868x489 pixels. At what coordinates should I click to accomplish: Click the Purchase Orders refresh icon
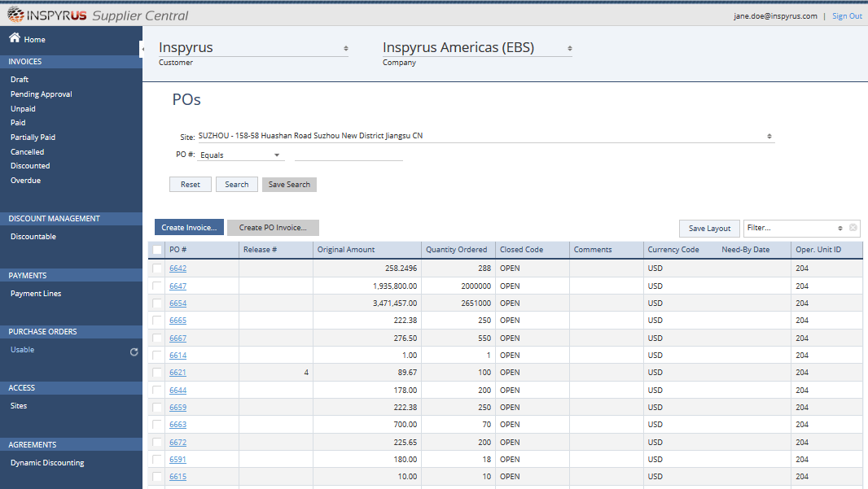[134, 351]
